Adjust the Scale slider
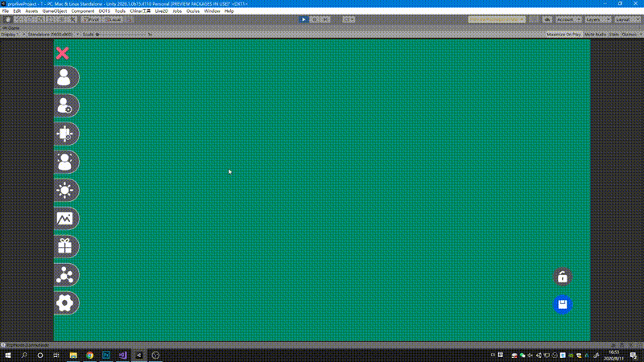Screen dimensions: 644x362 122,35
